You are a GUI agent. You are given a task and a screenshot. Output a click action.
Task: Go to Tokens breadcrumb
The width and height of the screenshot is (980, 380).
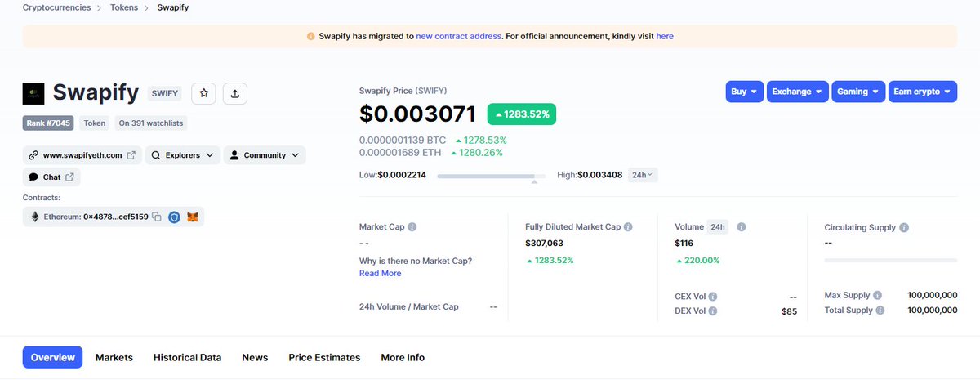click(123, 7)
